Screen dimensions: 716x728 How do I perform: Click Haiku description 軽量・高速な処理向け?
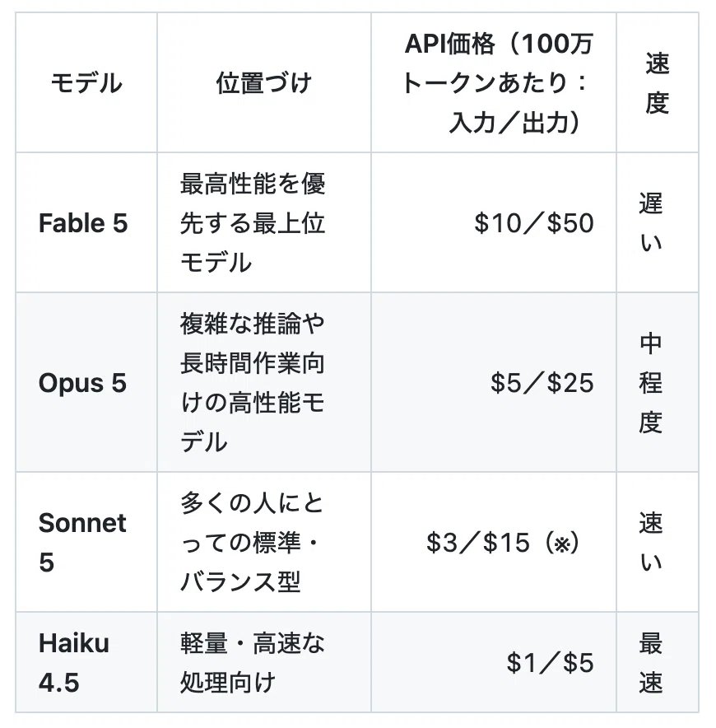(253, 663)
